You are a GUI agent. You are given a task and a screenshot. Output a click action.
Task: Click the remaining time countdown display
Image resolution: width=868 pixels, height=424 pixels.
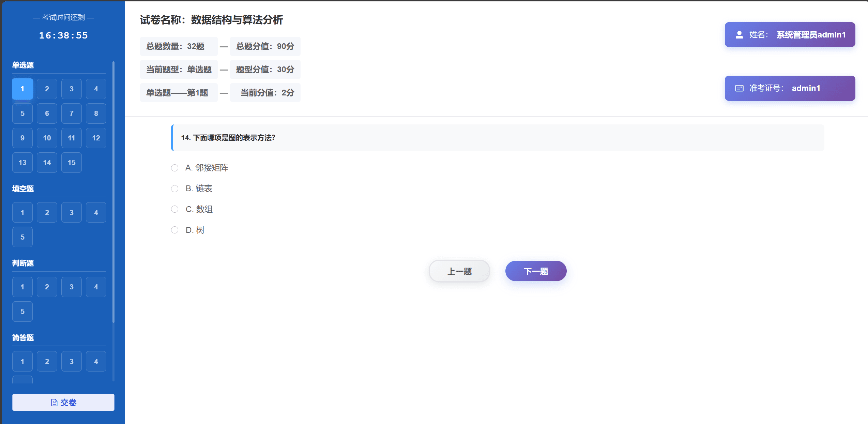63,35
